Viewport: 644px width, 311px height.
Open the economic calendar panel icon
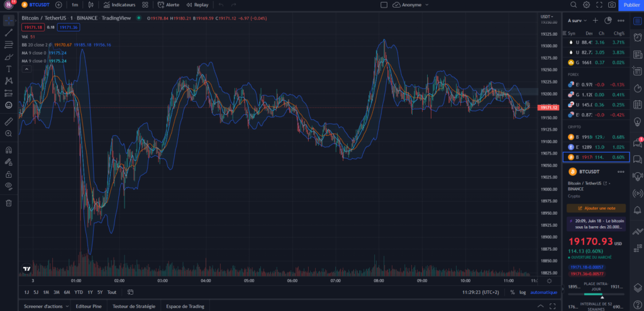pos(638,104)
